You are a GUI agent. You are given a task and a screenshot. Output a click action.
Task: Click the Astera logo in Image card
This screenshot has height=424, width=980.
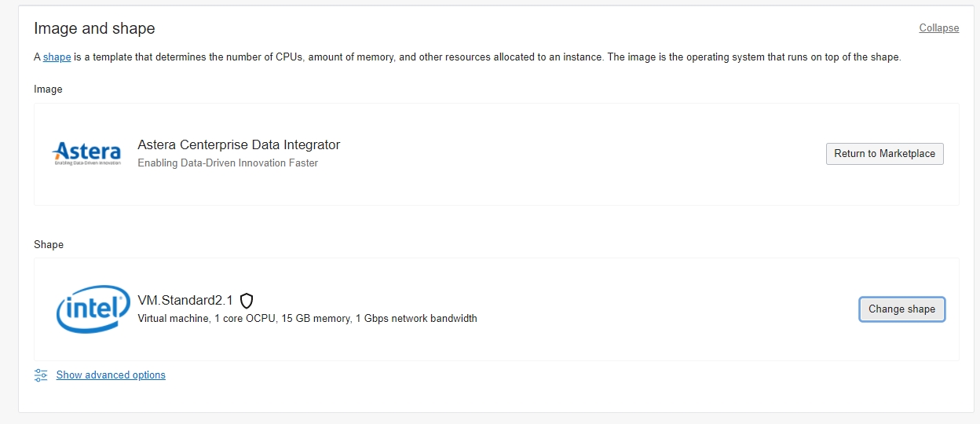86,153
